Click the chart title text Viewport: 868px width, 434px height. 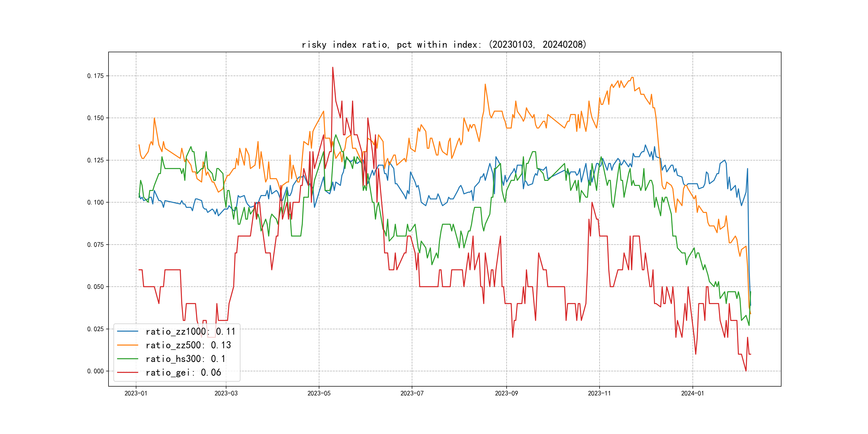444,44
